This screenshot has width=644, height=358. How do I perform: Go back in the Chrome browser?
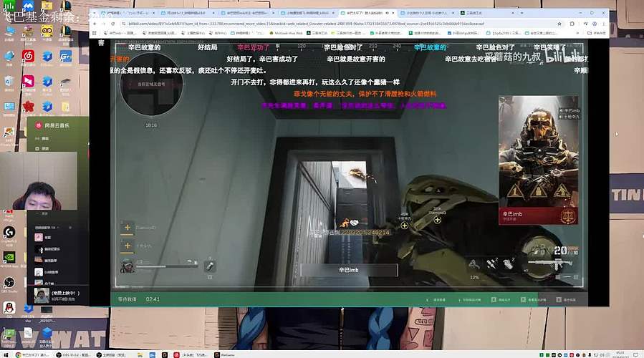95,24
